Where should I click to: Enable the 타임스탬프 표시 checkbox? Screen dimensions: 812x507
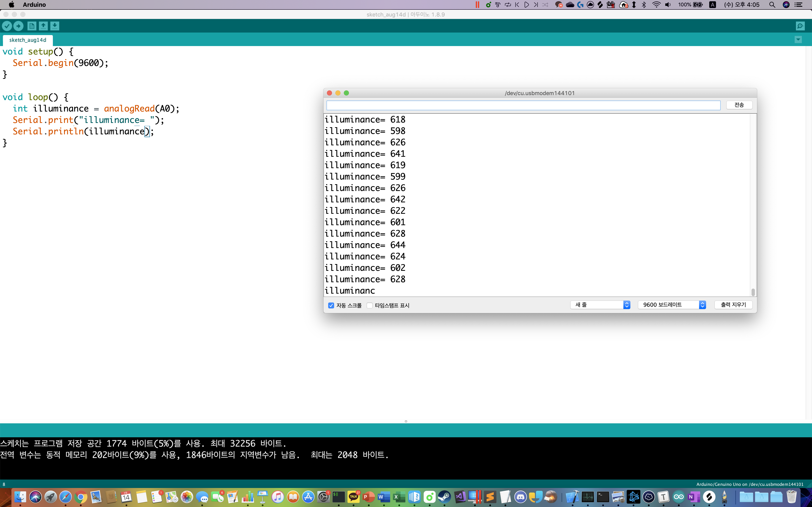point(369,305)
